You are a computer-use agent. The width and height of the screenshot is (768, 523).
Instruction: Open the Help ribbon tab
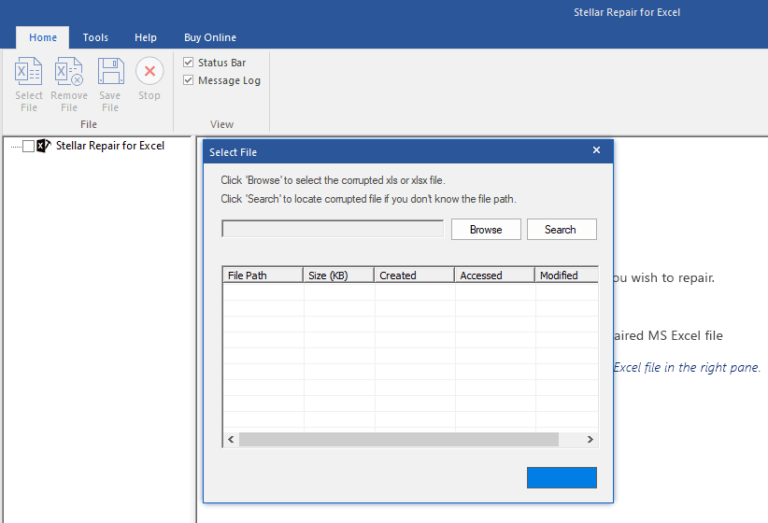coord(145,37)
